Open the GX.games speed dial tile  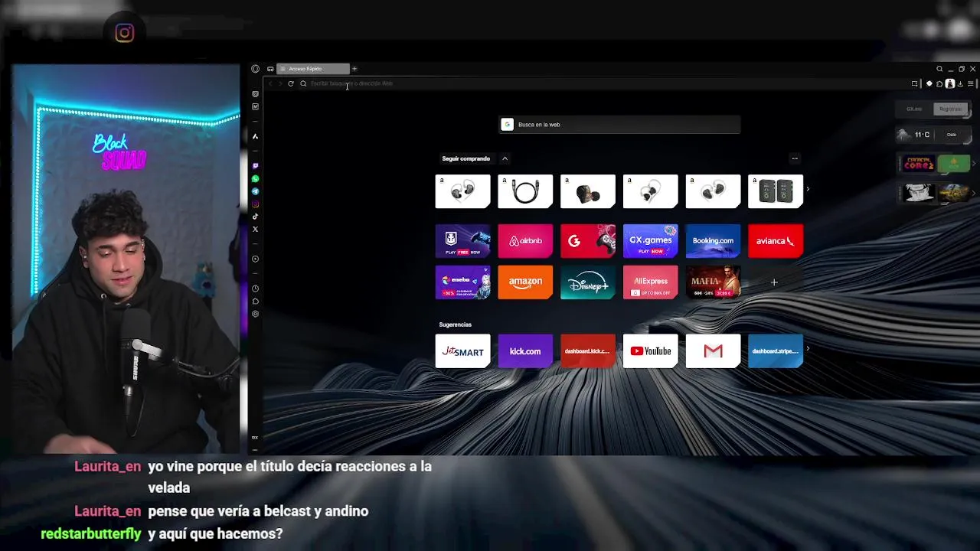click(651, 241)
